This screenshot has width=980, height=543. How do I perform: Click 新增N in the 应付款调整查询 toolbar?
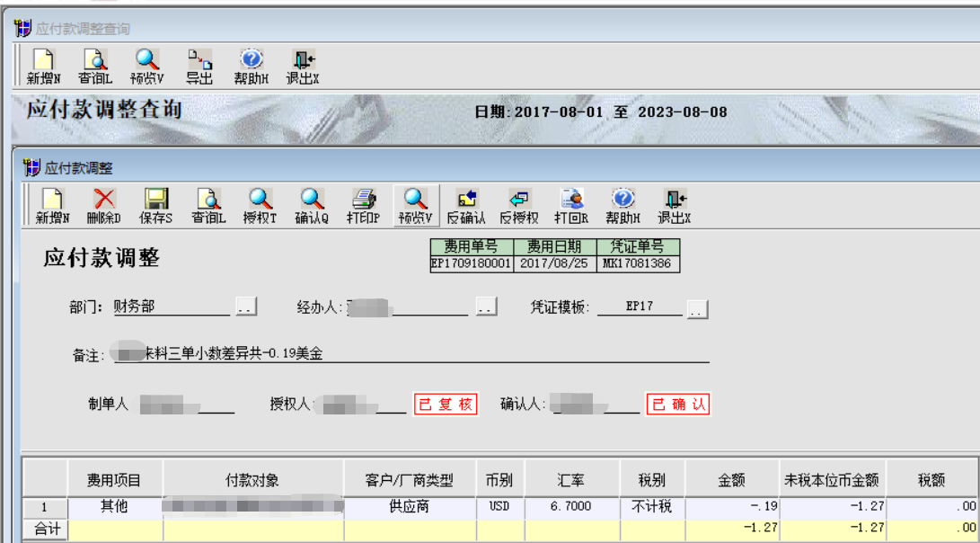43,67
